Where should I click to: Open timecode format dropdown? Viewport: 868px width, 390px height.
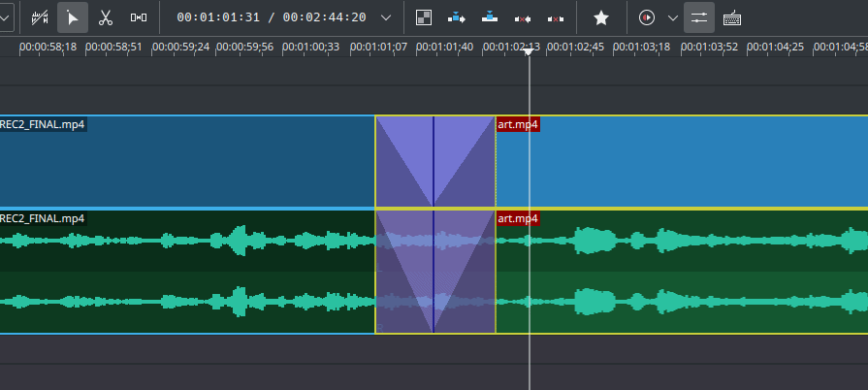click(x=386, y=17)
